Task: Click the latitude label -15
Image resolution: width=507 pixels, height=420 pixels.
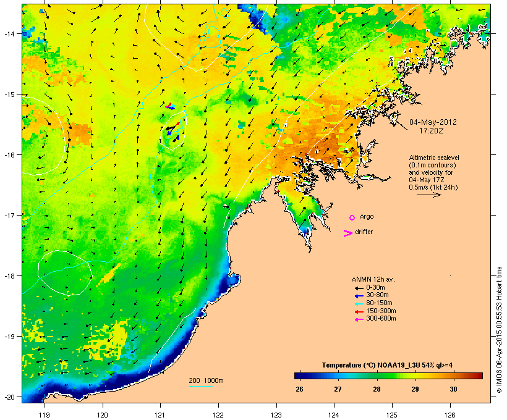Action: point(9,94)
